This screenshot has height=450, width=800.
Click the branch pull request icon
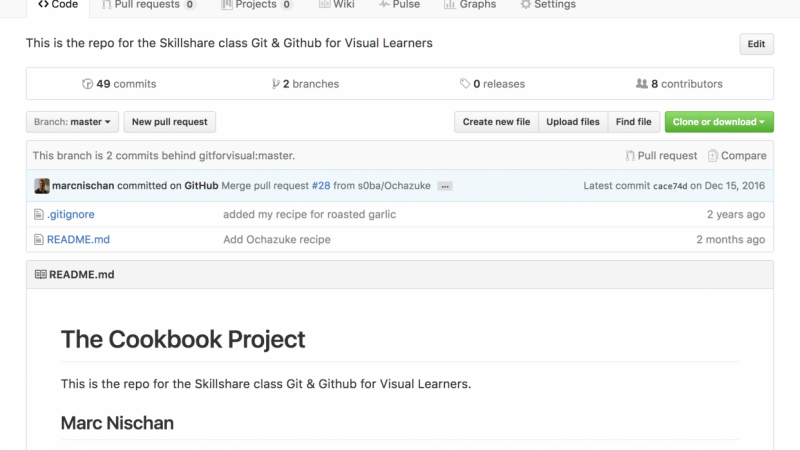[630, 156]
